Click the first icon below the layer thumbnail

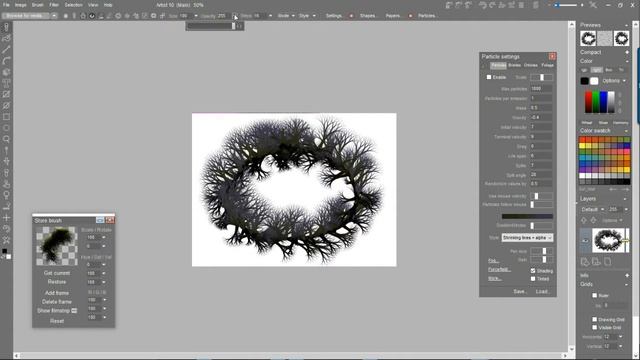[x=585, y=262]
